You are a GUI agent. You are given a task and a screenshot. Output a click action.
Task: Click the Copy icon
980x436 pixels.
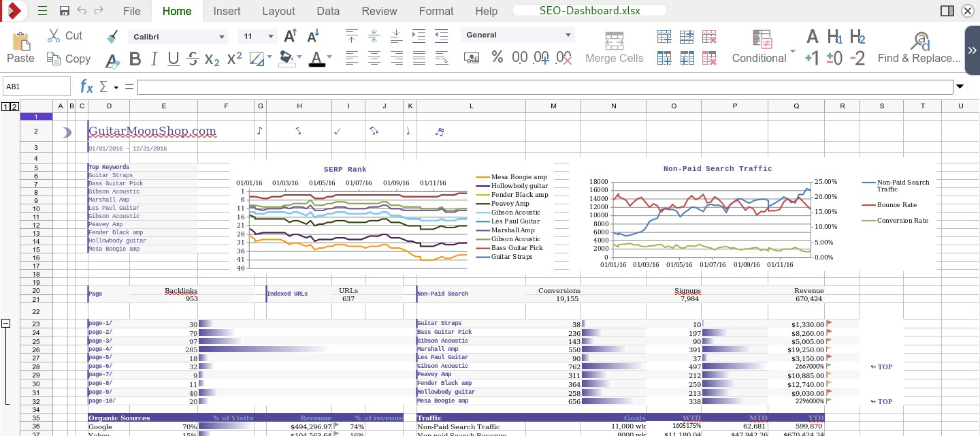pyautogui.click(x=54, y=59)
